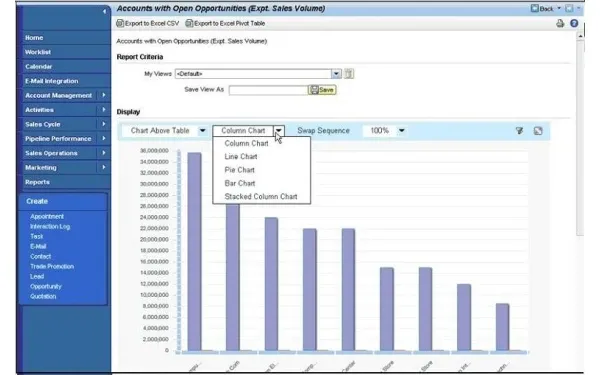
Task: Create a Task
Action: pos(36,236)
